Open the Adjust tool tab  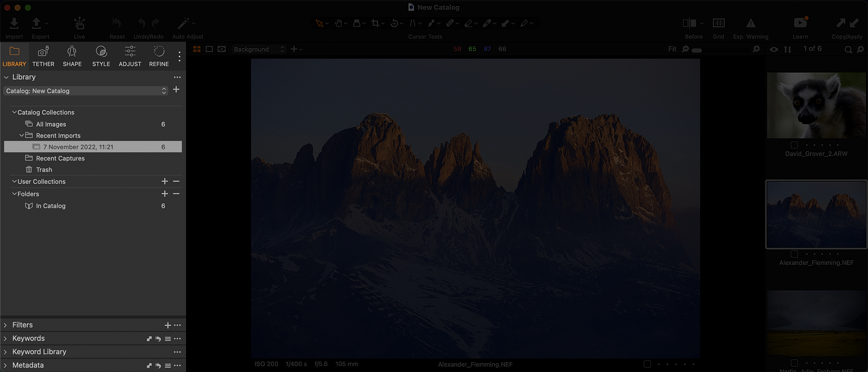click(130, 56)
